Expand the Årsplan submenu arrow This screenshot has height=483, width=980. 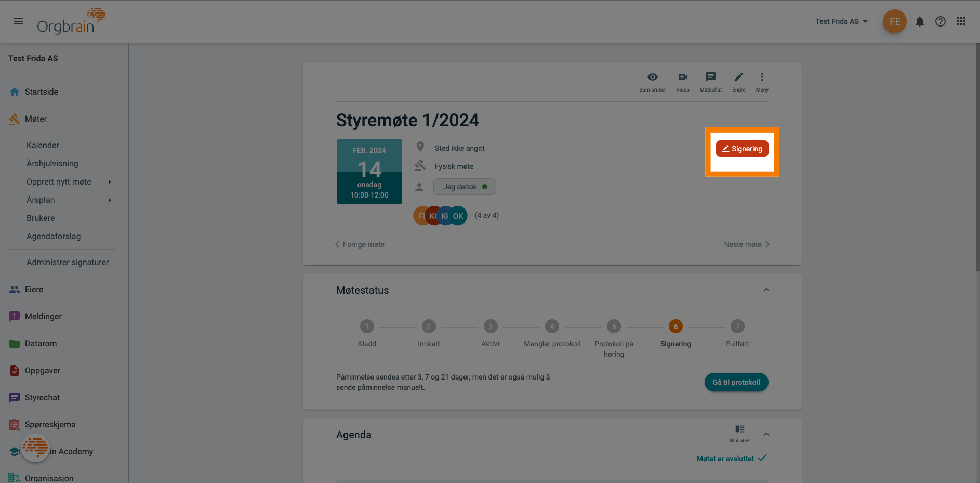pos(110,200)
